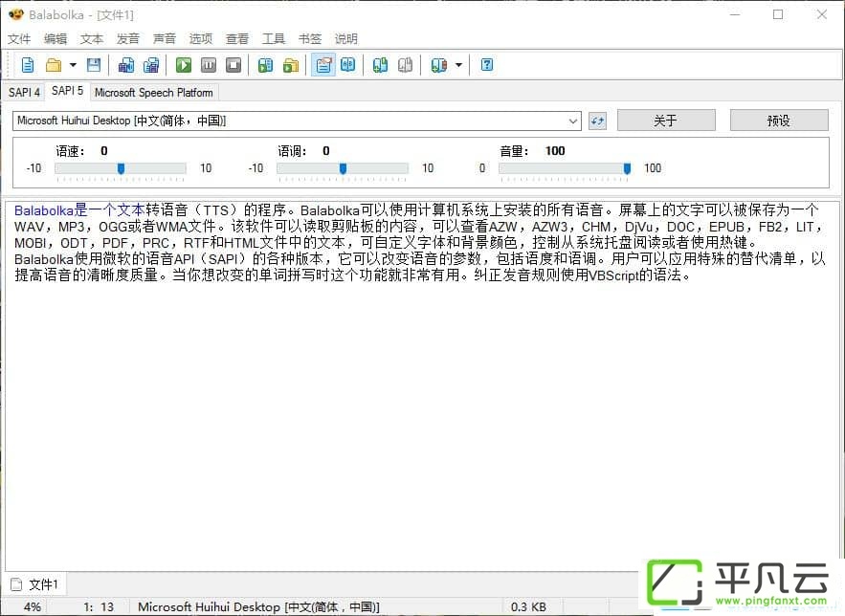Open the 书签 menu

click(x=310, y=39)
